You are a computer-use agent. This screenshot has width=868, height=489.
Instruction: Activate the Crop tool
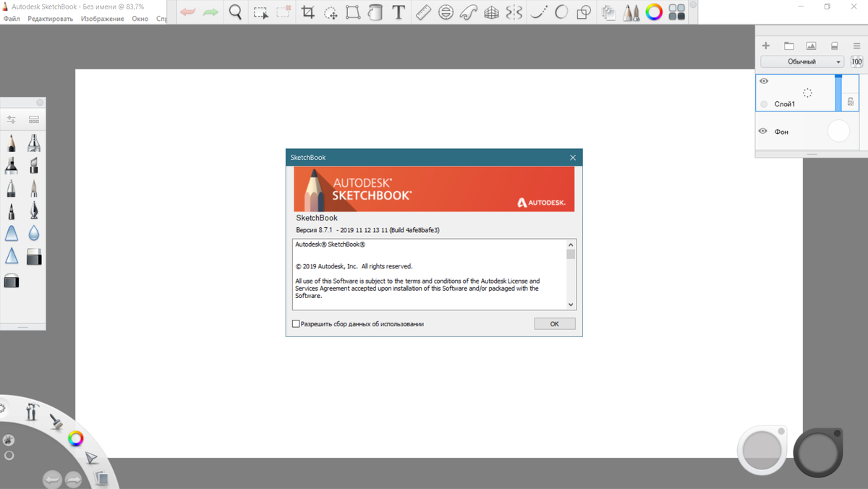[x=308, y=12]
